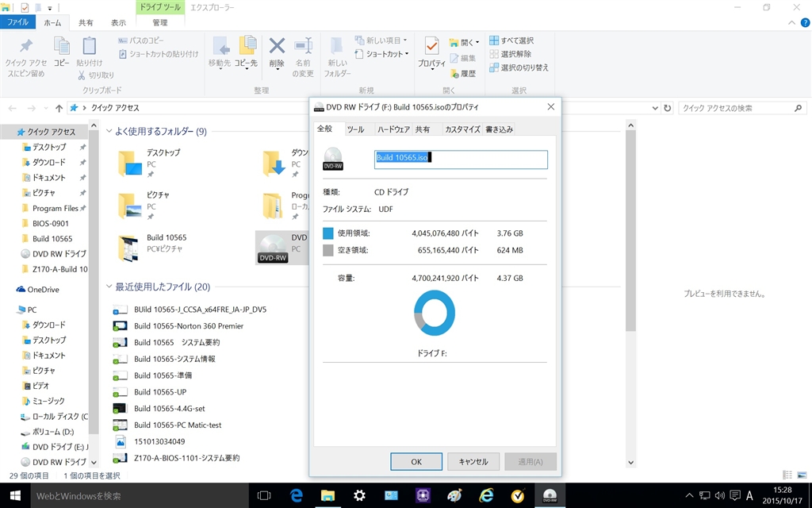Select Volume (D:) in navigation pane
Image resolution: width=812 pixels, height=508 pixels.
pos(48,431)
